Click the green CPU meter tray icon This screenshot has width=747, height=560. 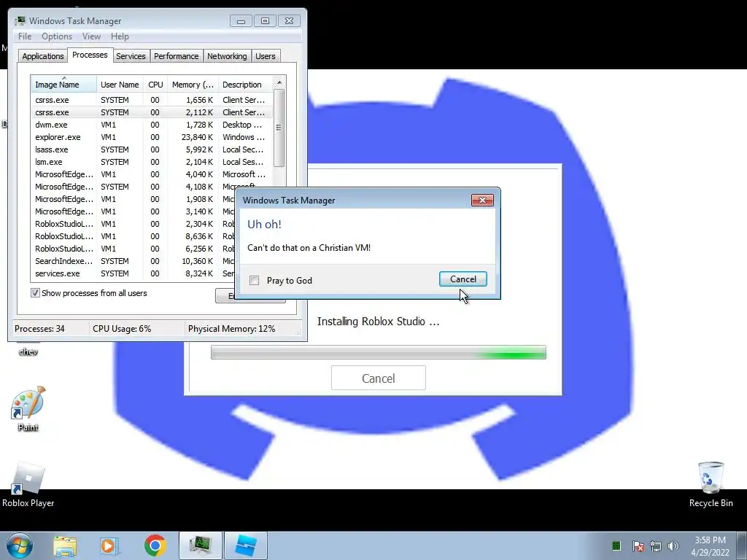[616, 545]
